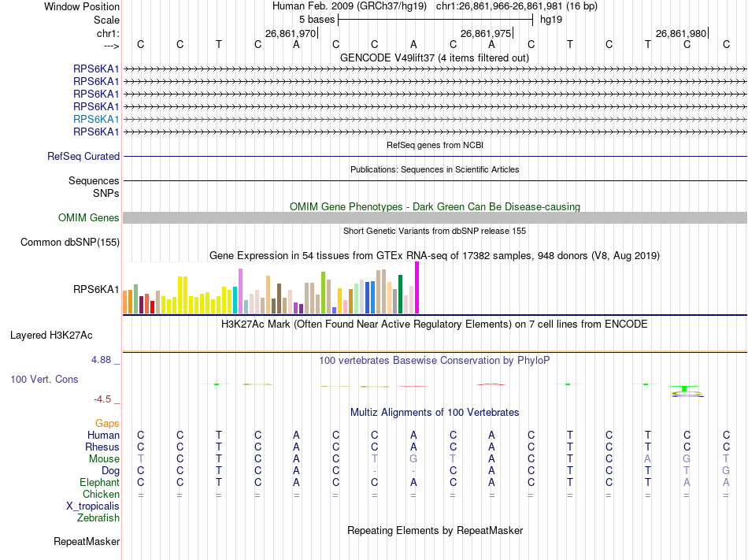Open the Layered H3K27Ac track label
748x560 pixels.
tap(51, 336)
